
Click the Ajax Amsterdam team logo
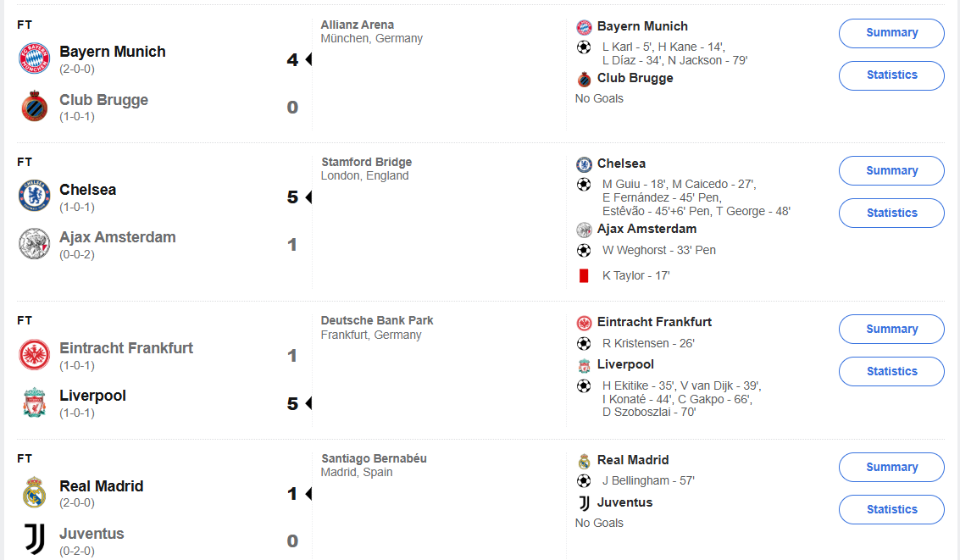coord(35,244)
